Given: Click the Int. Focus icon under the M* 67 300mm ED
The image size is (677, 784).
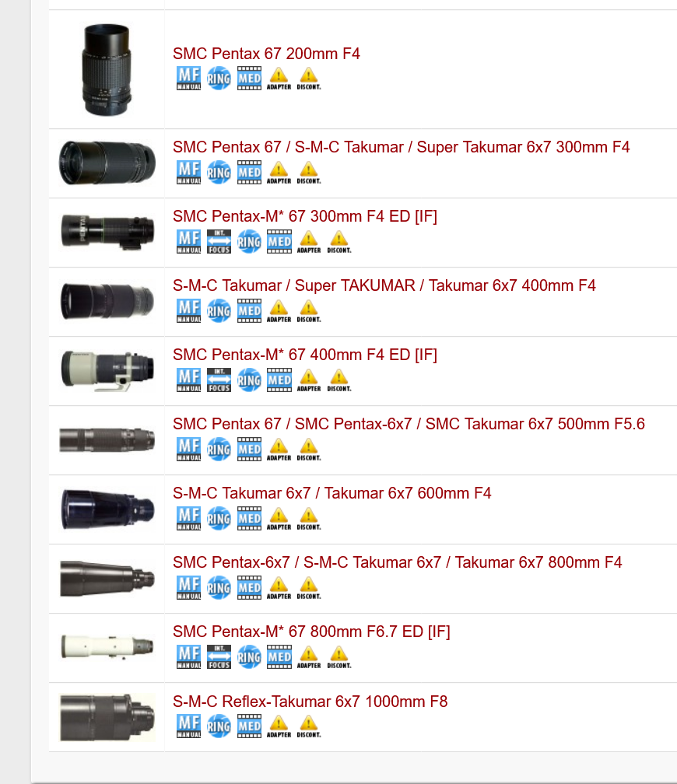Looking at the screenshot, I should click(219, 241).
